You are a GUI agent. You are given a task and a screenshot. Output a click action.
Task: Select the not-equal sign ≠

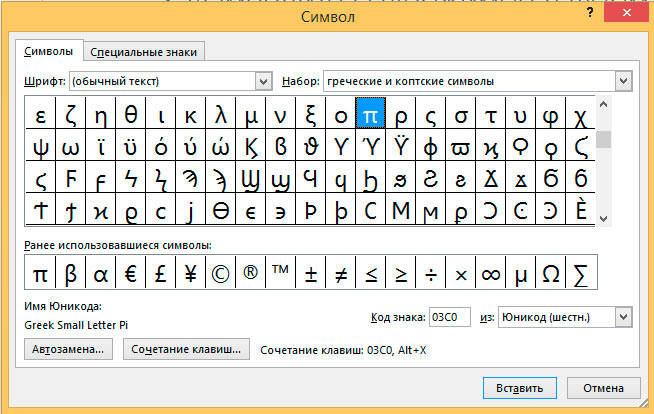(x=341, y=273)
